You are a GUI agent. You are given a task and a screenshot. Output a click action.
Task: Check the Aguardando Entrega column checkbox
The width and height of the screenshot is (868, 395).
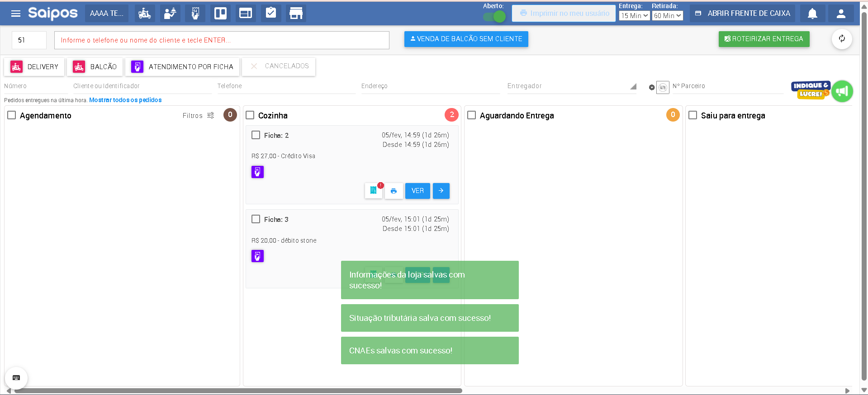472,115
